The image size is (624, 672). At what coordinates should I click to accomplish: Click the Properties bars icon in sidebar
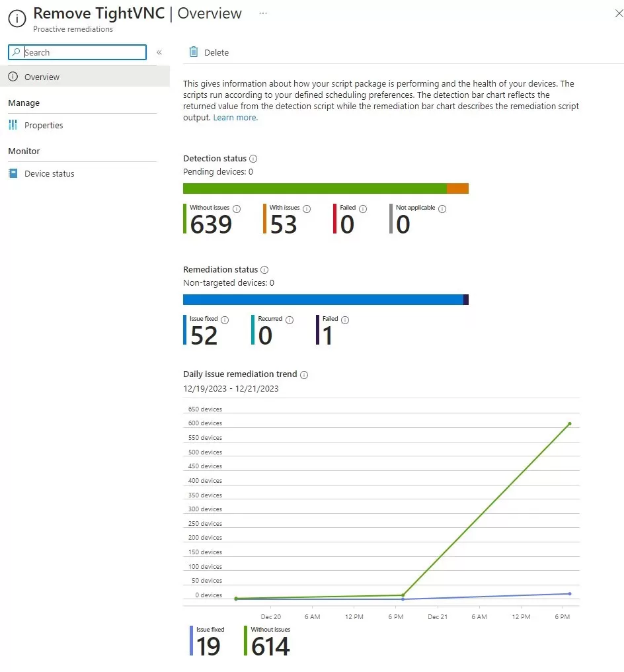point(13,125)
